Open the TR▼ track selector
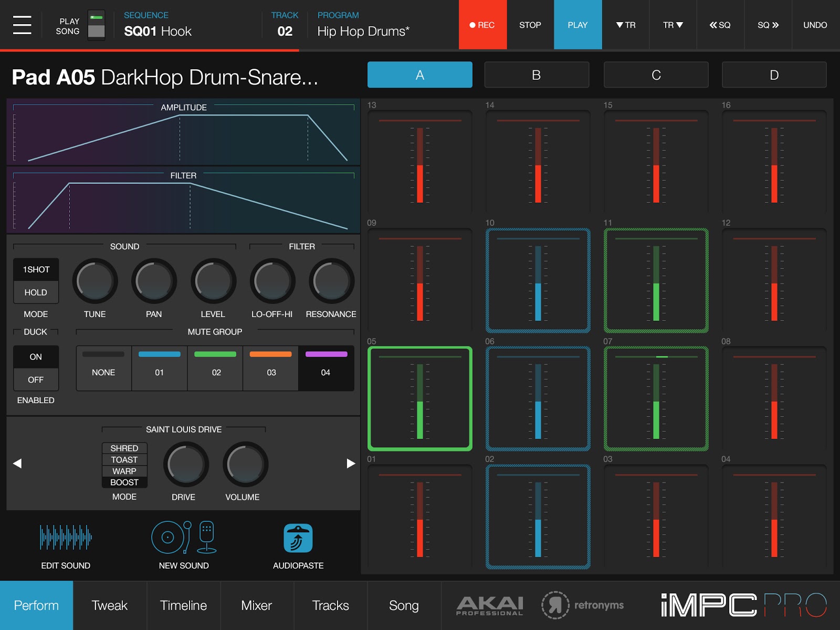The image size is (840, 630). click(x=673, y=25)
